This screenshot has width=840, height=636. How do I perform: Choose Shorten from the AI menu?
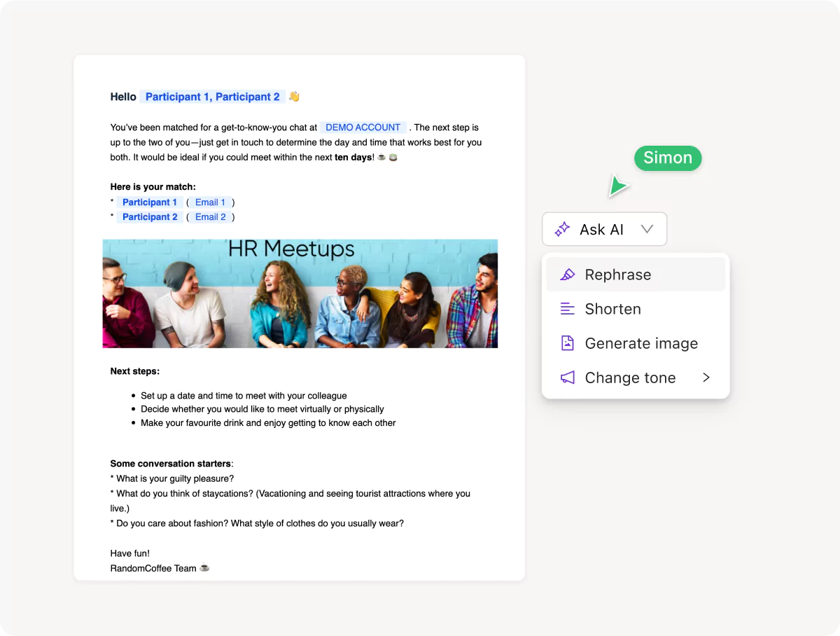point(636,309)
